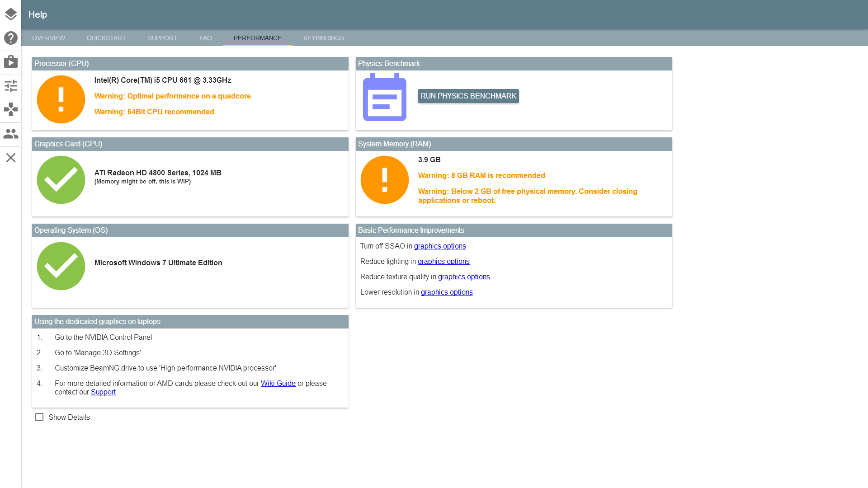Click the green GPU checkmark icon
Image resolution: width=868 pixels, height=488 pixels.
pyautogui.click(x=61, y=180)
